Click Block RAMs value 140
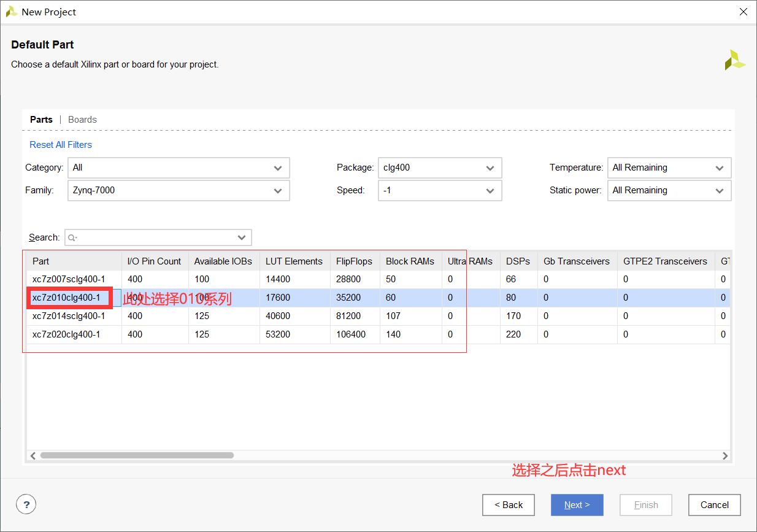757x532 pixels. click(x=393, y=334)
